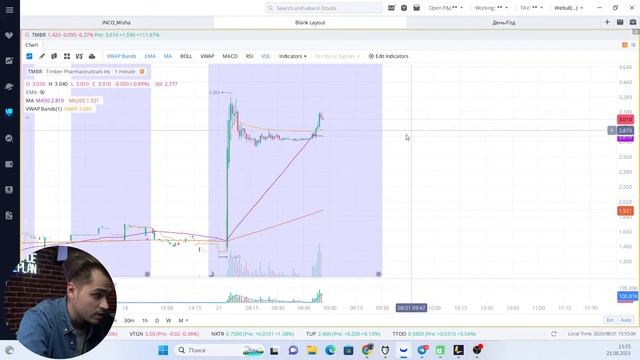Open the hamburger menu in the sidebar
The height and width of the screenshot is (360, 640).
[x=9, y=9]
